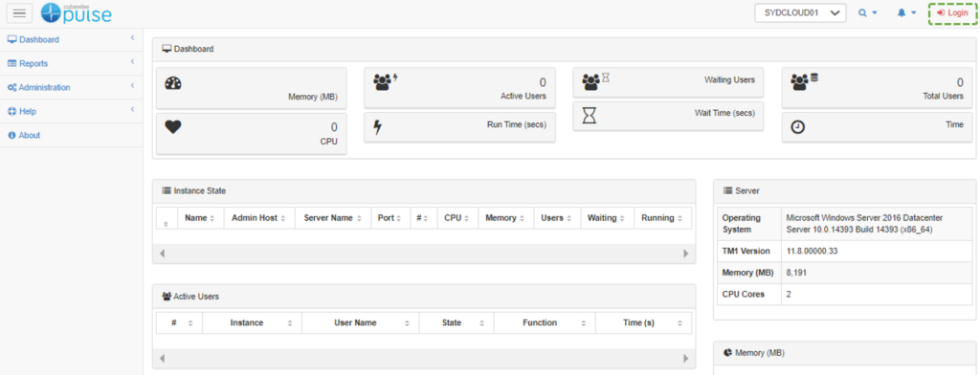Image resolution: width=980 pixels, height=375 pixels.
Task: Click the Wait Time hourglass icon
Action: point(590,116)
